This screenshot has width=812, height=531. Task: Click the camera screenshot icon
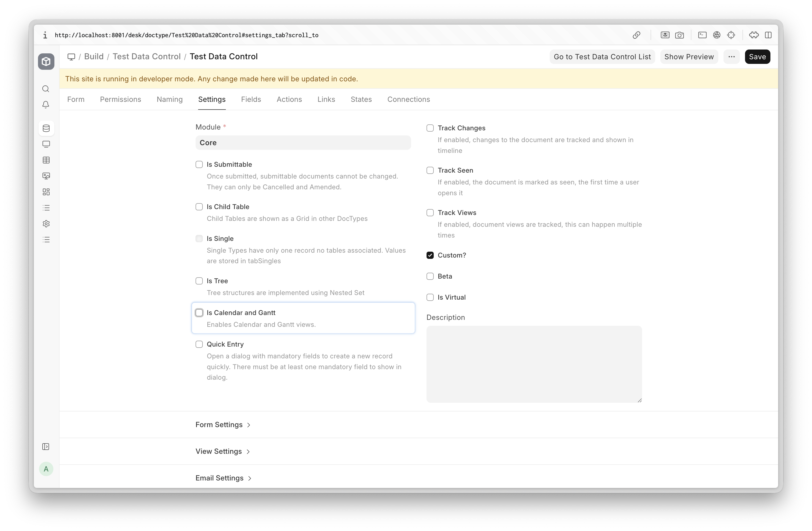point(679,35)
